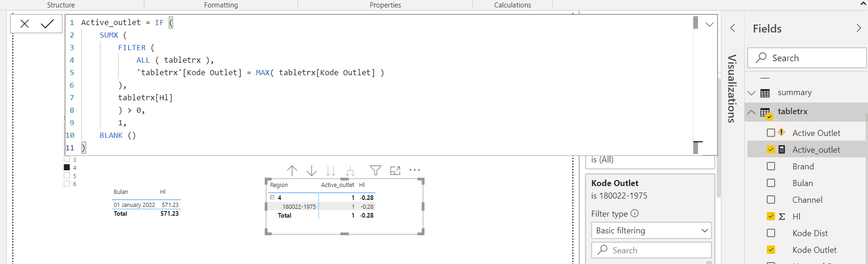Click the filter values Search box
Image resolution: width=868 pixels, height=264 pixels.
(651, 251)
